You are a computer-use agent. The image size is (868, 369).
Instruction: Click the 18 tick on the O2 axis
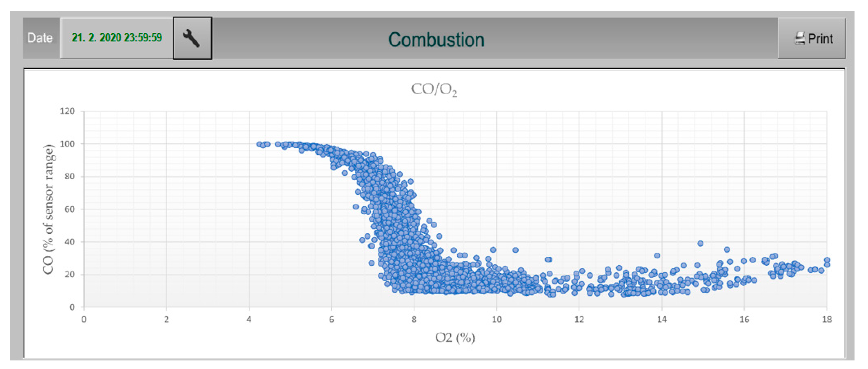click(x=827, y=319)
